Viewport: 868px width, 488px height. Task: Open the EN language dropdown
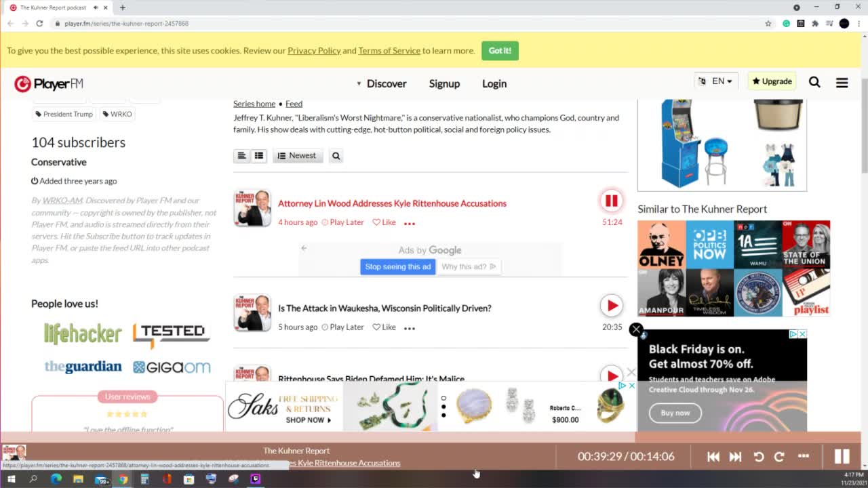click(x=717, y=81)
